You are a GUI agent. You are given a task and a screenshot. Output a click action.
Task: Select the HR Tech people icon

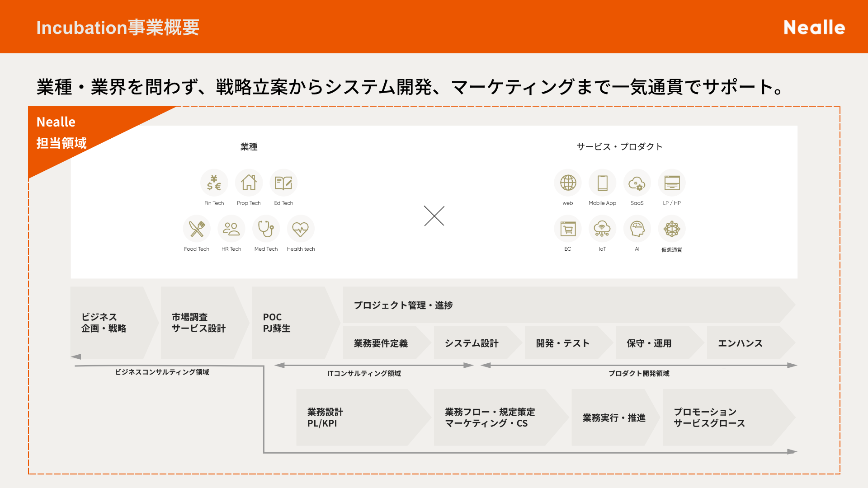pyautogui.click(x=231, y=229)
